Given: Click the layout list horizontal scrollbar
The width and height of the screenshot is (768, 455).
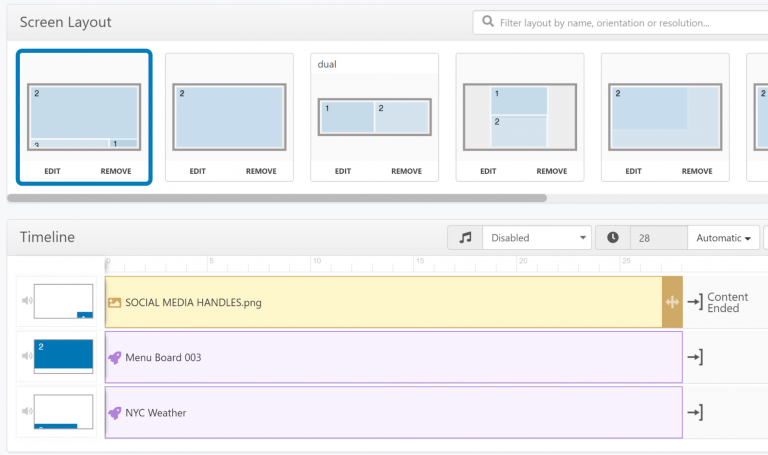Looking at the screenshot, I should click(277, 198).
